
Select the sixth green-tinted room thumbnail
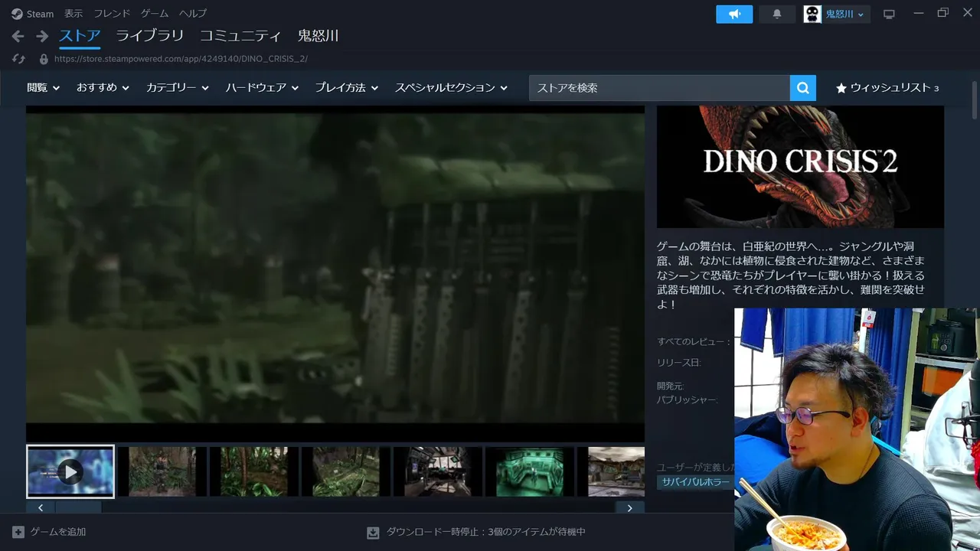click(530, 471)
